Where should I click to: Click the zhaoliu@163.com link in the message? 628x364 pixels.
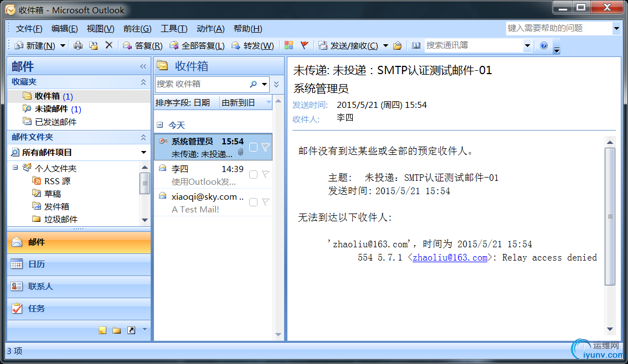(x=450, y=258)
